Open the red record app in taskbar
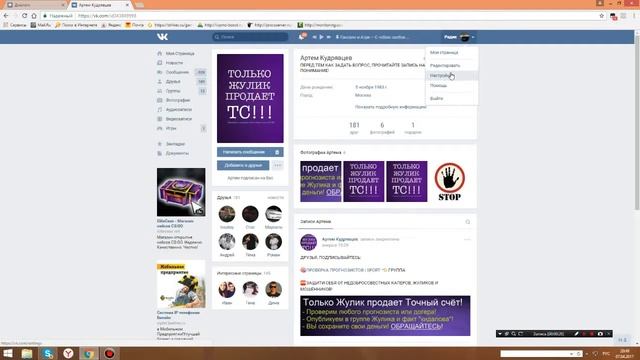Viewport: 640px width, 360px height. [x=109, y=353]
